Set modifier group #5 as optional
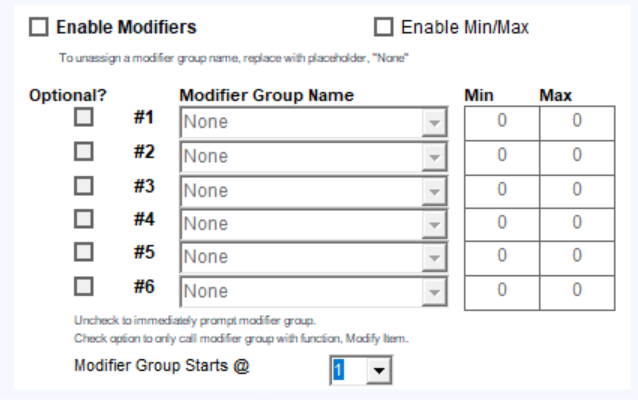 pos(85,252)
